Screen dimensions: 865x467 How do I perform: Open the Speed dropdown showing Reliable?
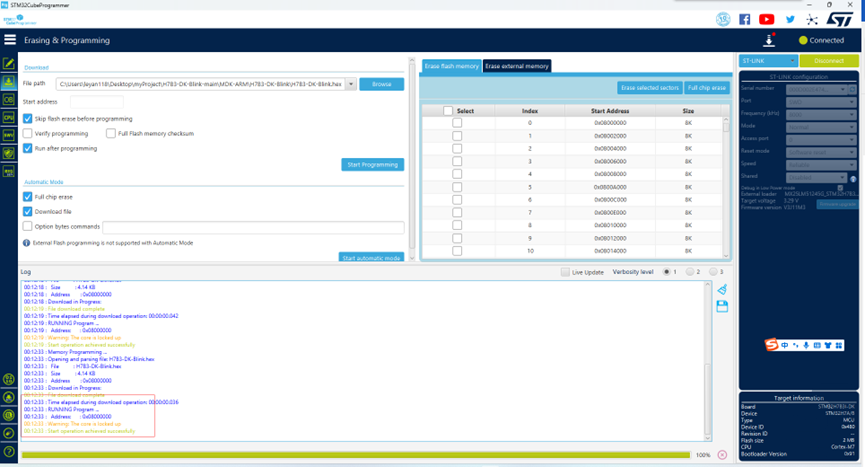point(821,165)
